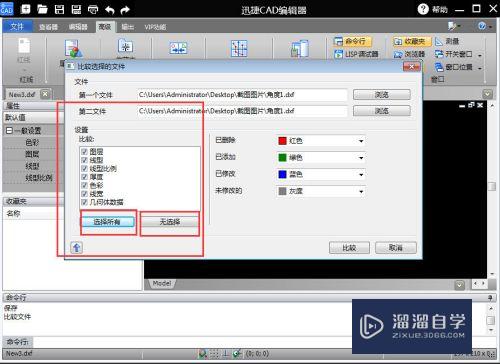Open the 开关窗口 dropdown arrow
This screenshot has width=500, height=364.
pos(480,55)
